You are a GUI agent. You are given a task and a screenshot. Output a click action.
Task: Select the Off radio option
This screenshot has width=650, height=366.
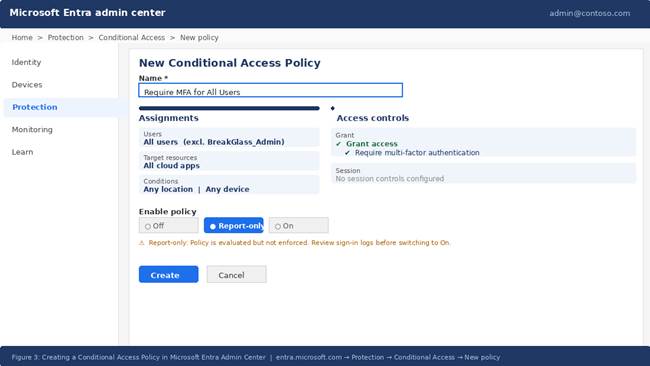(x=168, y=225)
